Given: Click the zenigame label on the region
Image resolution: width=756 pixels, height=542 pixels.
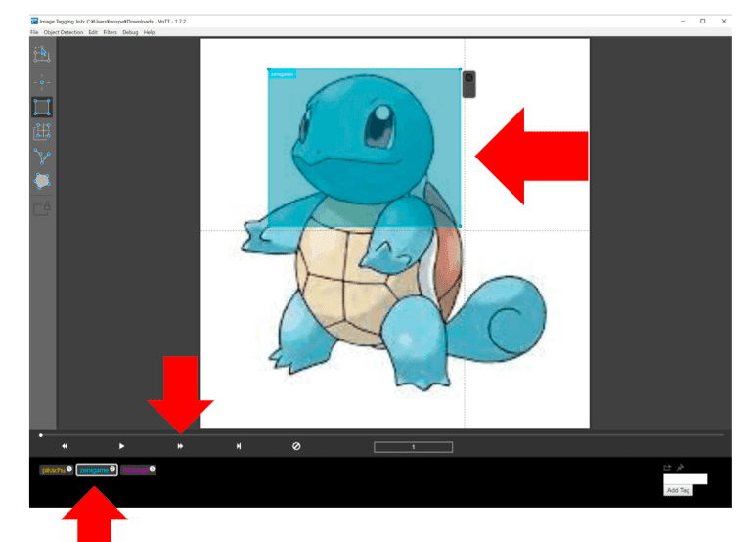Looking at the screenshot, I should (x=282, y=74).
